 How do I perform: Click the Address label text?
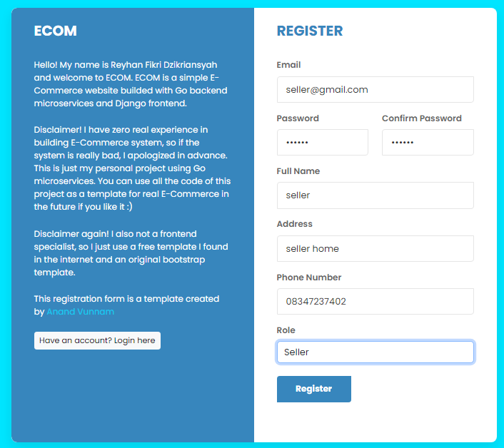click(x=294, y=224)
